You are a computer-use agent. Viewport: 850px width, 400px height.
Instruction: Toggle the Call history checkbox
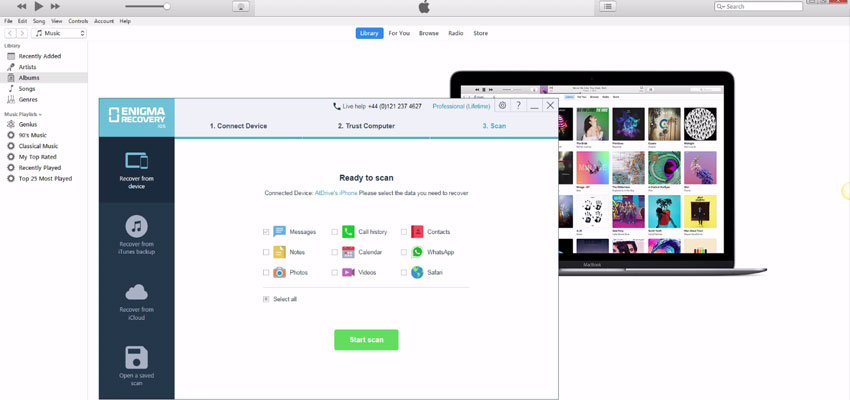(334, 232)
